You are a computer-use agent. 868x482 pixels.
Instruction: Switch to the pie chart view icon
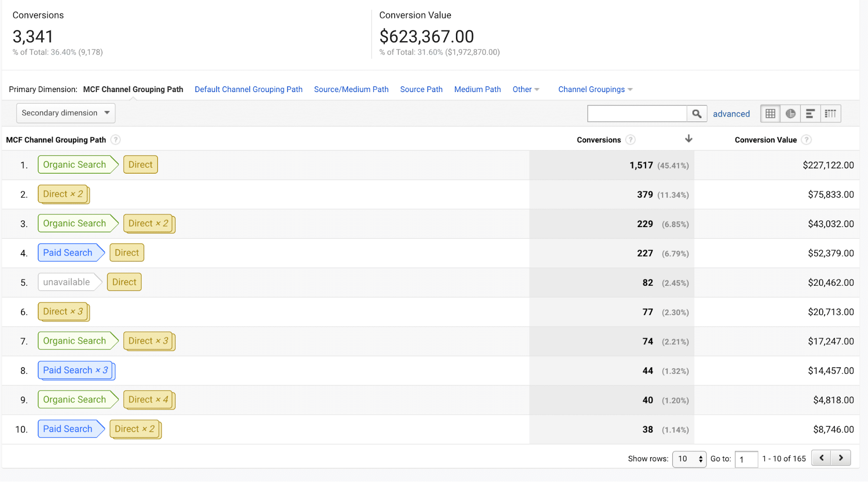tap(790, 113)
